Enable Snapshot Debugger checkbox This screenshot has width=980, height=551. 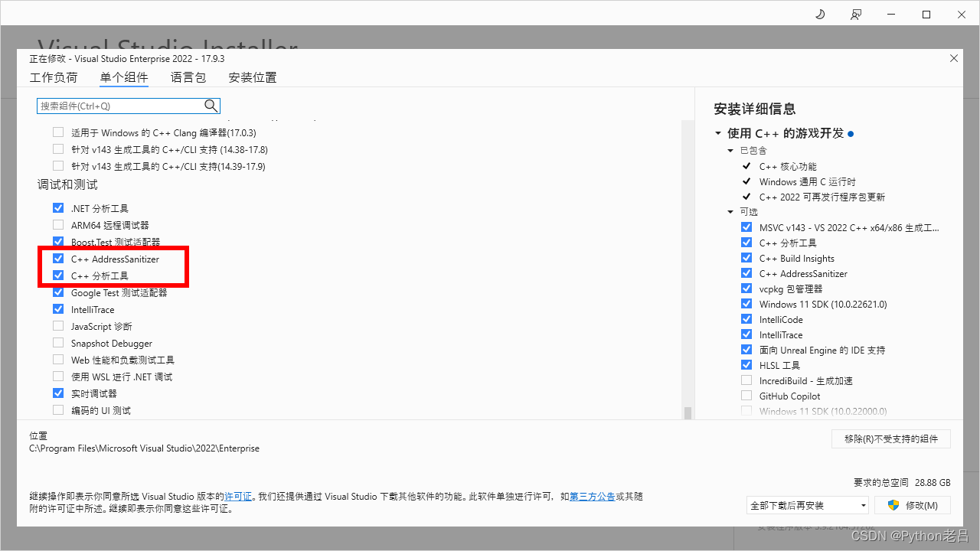(x=58, y=343)
